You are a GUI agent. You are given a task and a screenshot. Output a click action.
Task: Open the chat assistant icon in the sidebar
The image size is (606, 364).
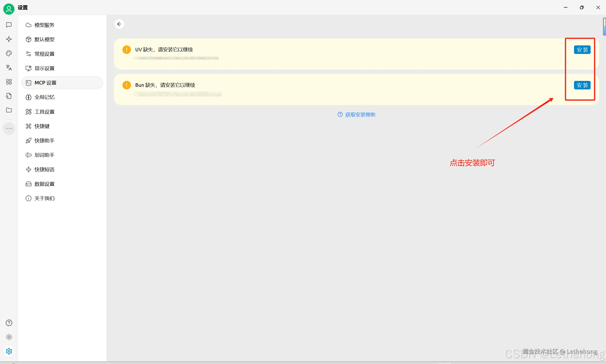(9, 25)
